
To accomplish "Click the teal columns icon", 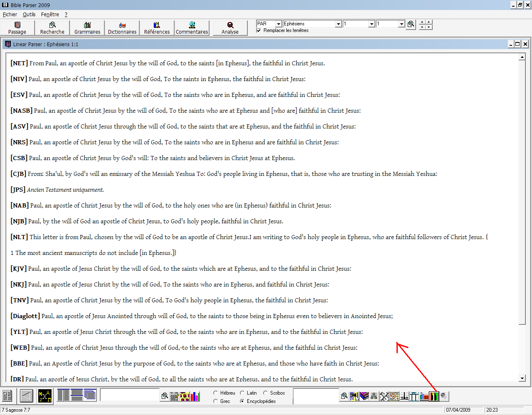I will (x=414, y=396).
